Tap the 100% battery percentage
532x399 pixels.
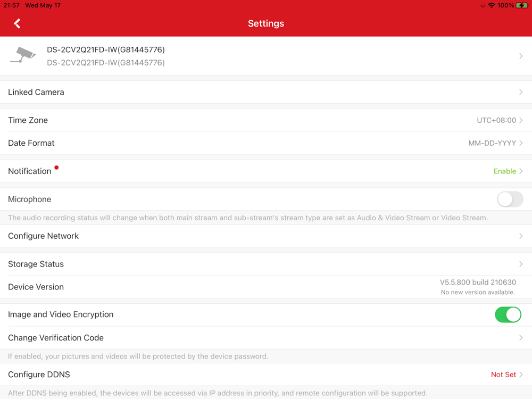505,5
